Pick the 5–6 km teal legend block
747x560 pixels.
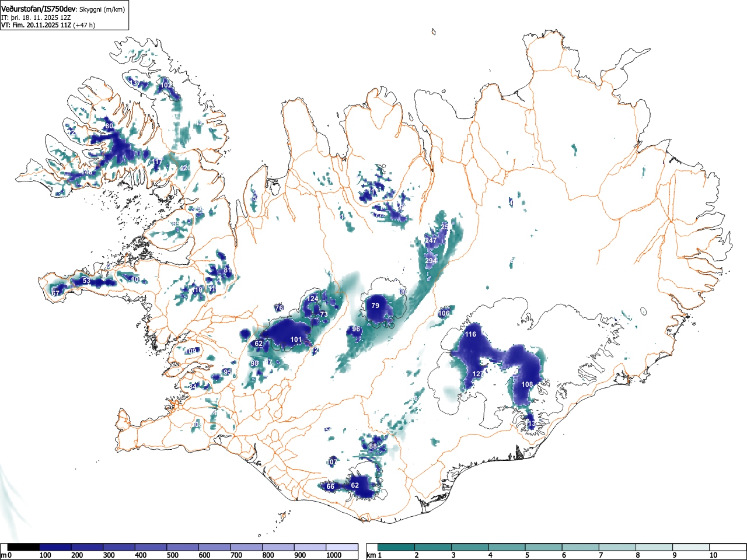point(543,547)
